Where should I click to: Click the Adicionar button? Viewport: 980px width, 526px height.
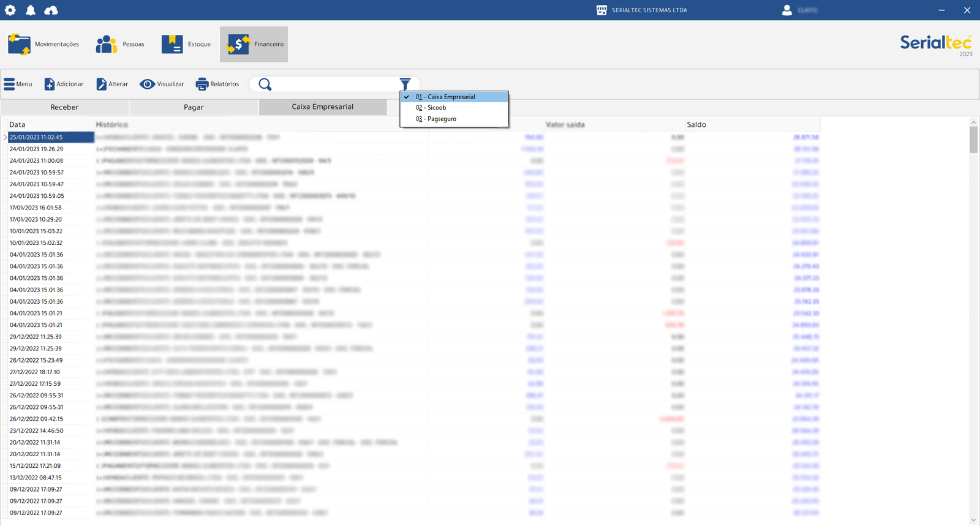tap(64, 84)
